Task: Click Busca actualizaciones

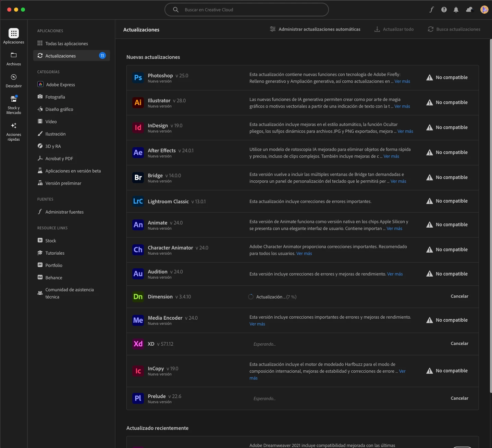Action: point(454,29)
